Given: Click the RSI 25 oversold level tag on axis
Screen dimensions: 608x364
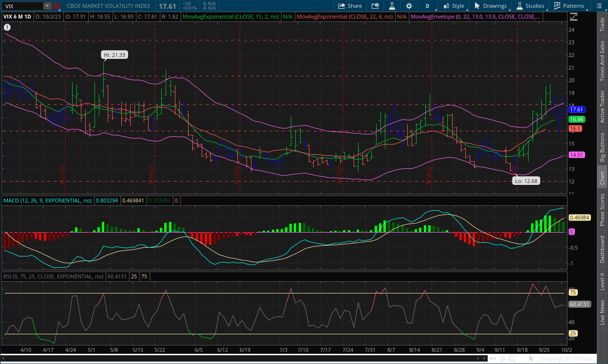Looking at the screenshot, I should click(x=573, y=333).
